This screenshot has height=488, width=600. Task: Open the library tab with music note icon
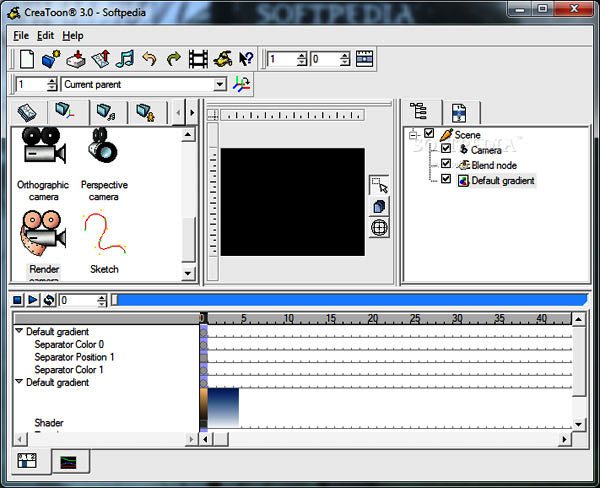click(106, 112)
